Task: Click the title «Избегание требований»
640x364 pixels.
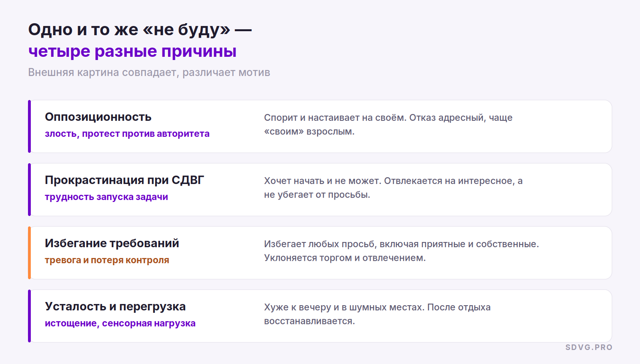Action: click(x=112, y=243)
